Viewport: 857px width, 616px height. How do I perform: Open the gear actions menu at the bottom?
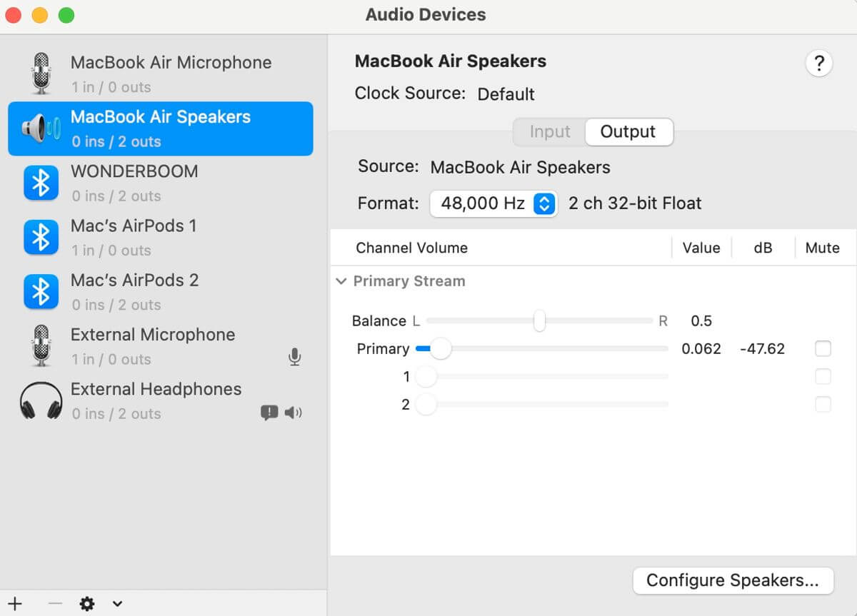coord(86,603)
